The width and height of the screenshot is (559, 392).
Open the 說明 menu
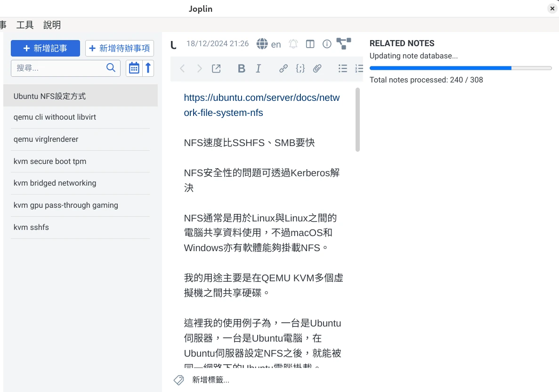pyautogui.click(x=52, y=25)
